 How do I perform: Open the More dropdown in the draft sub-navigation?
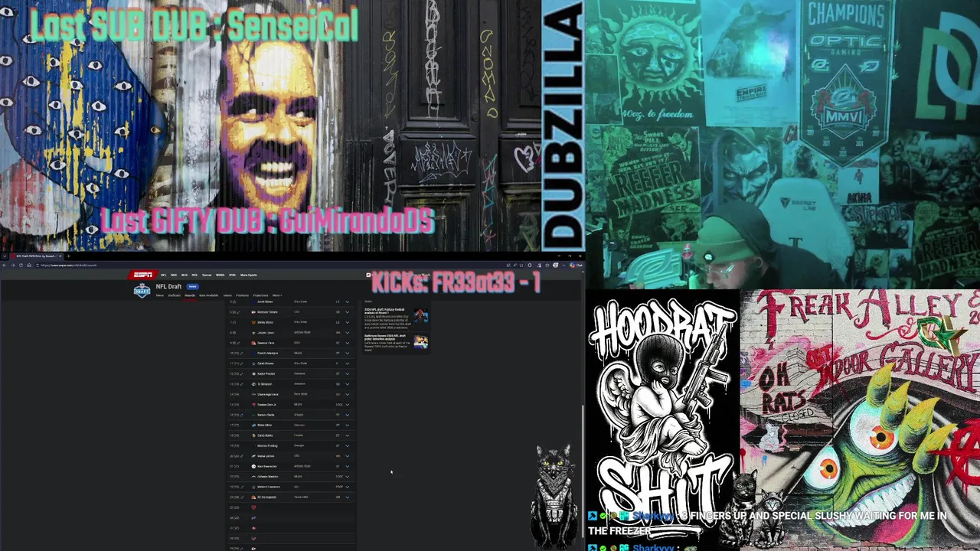coord(278,295)
